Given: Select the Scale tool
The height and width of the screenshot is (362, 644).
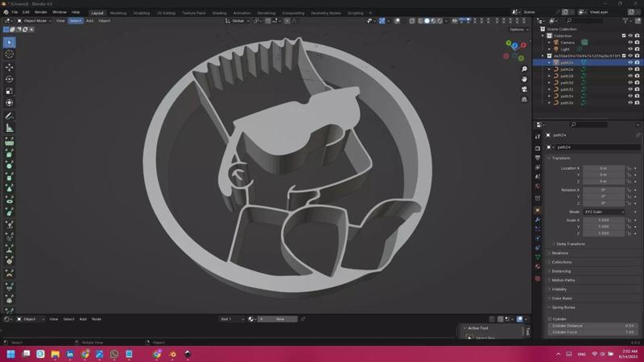Looking at the screenshot, I should click(x=10, y=91).
